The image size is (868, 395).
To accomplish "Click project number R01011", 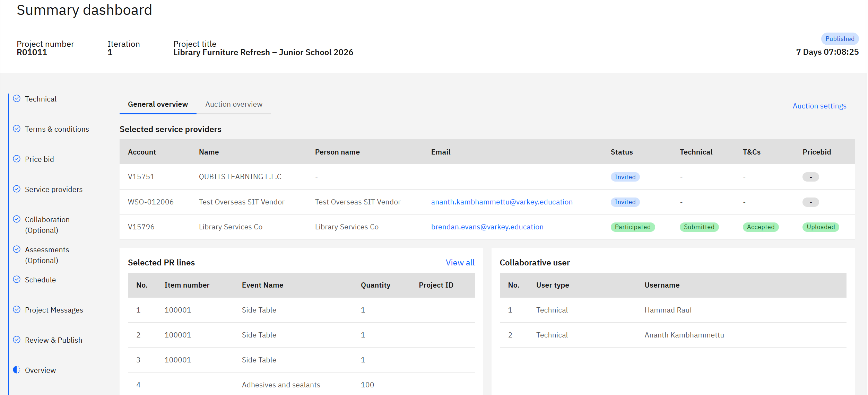I will (x=32, y=52).
